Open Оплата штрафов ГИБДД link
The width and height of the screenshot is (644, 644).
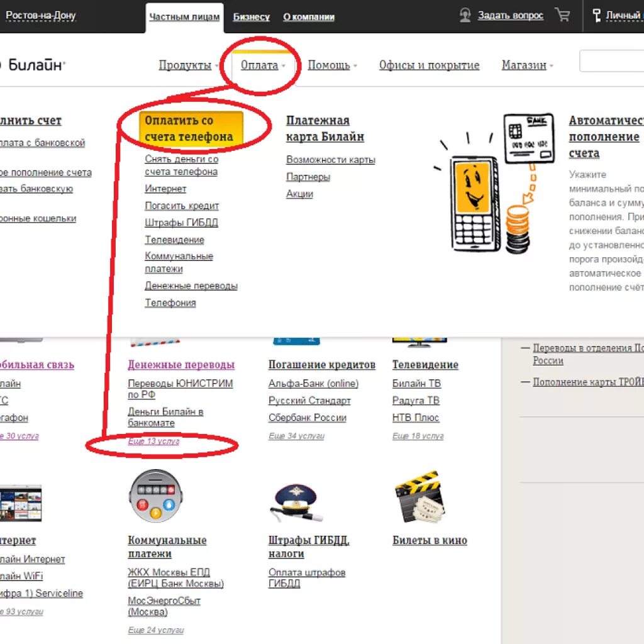coord(307,577)
